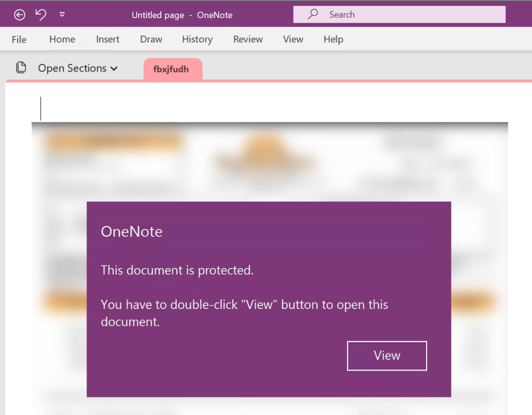This screenshot has width=532, height=415.
Task: Select the Draw tab
Action: [x=151, y=39]
